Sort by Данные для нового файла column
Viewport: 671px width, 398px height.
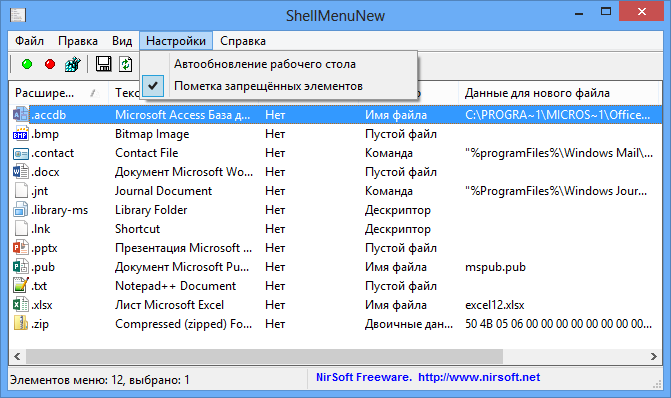tap(558, 93)
